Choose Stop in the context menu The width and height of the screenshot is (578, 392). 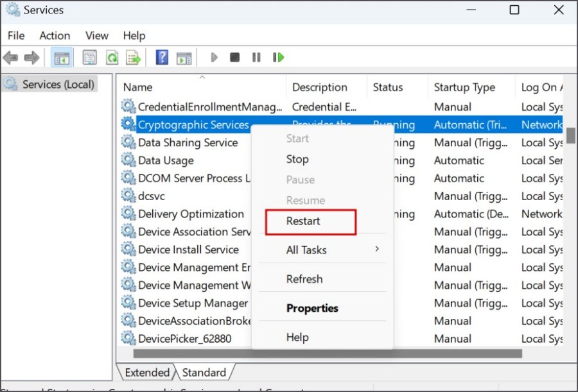tap(297, 159)
